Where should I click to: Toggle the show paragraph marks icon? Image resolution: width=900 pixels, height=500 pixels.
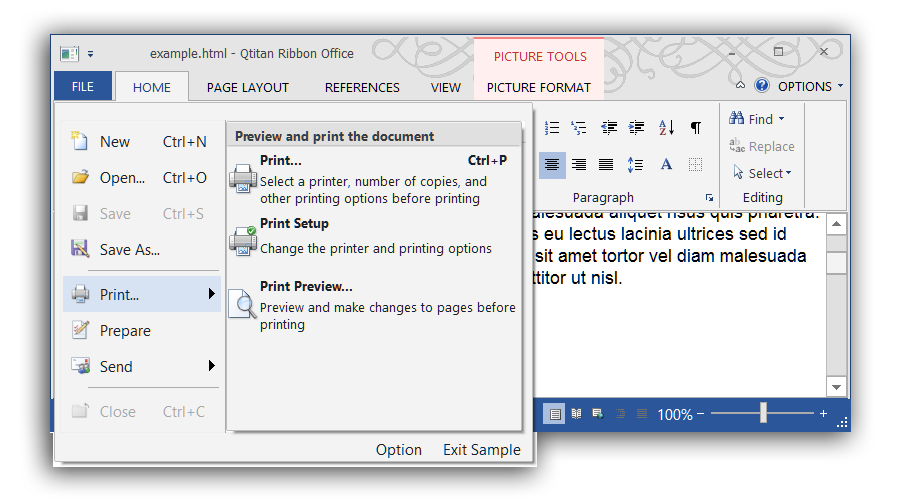coord(696,128)
